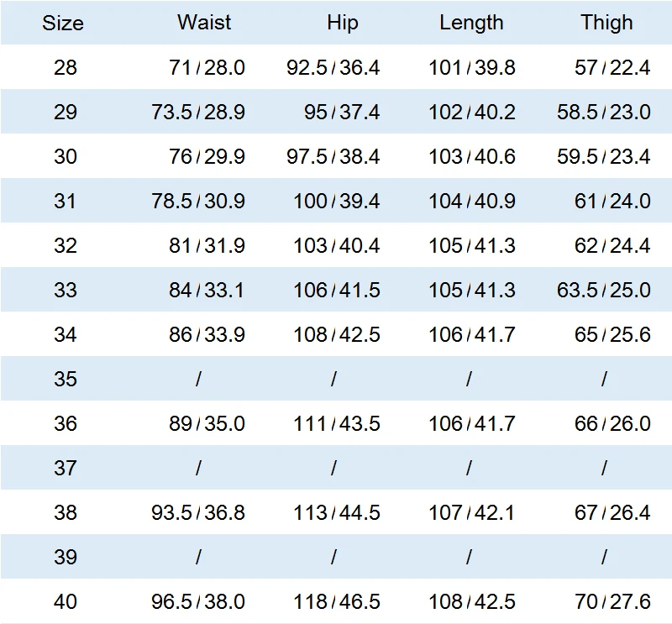
Task: Click the waist value 73.5 / 28.9
Action: click(x=198, y=112)
